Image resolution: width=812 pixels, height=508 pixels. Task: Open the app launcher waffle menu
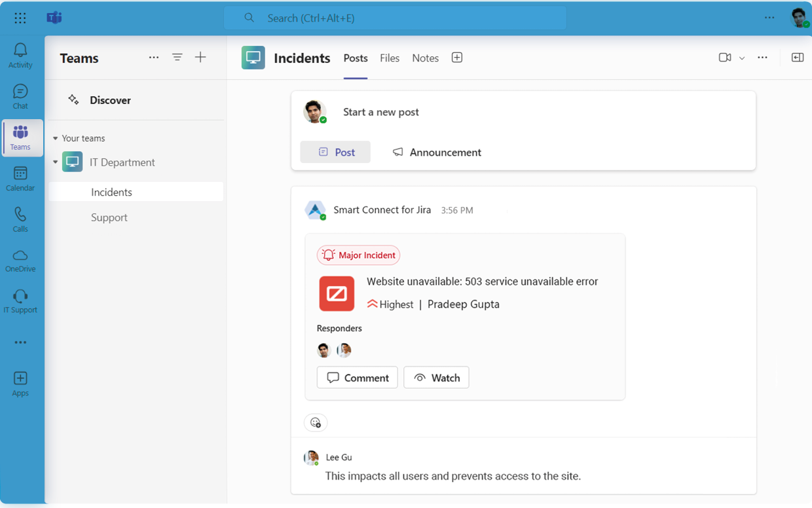point(20,18)
